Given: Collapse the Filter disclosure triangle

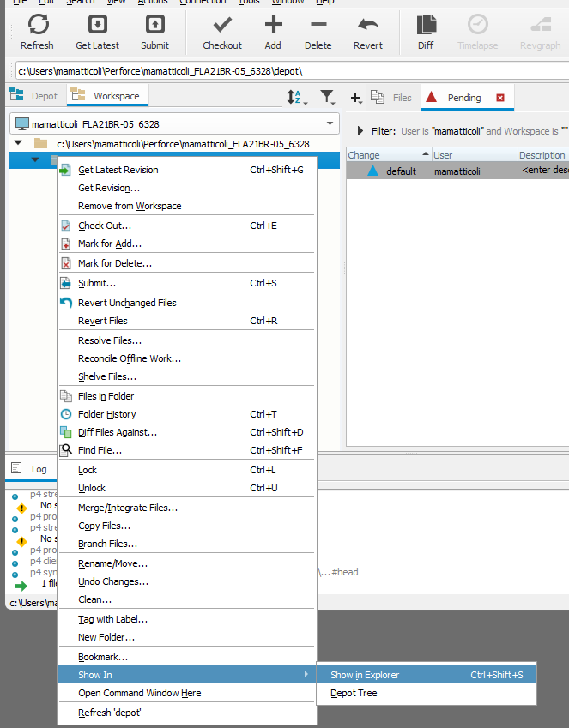Looking at the screenshot, I should tap(360, 131).
